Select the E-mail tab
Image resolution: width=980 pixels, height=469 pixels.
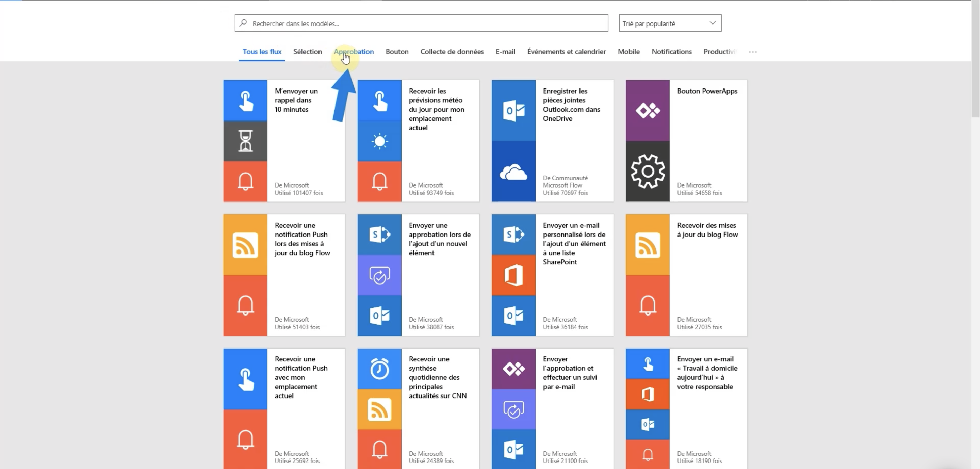point(505,51)
